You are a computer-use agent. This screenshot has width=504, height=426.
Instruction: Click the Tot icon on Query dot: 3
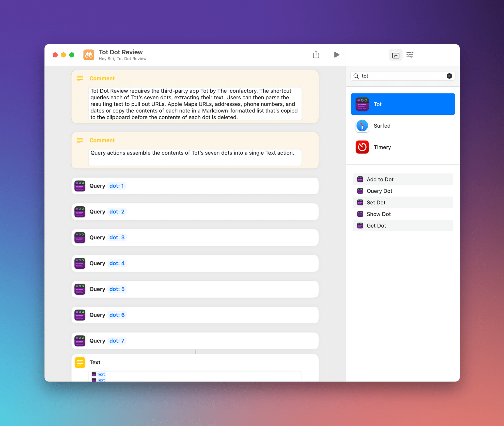pos(80,238)
